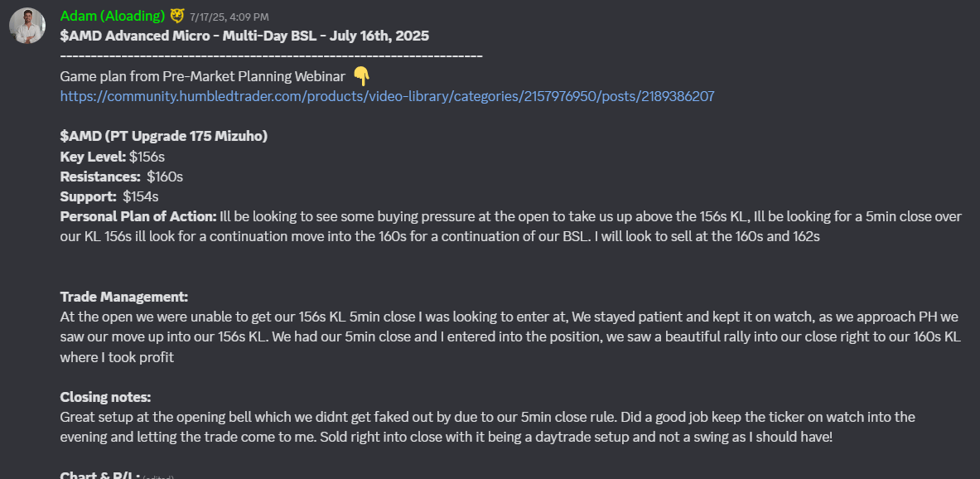The image size is (980, 479).
Task: Click the $156s key level value
Action: (x=147, y=157)
